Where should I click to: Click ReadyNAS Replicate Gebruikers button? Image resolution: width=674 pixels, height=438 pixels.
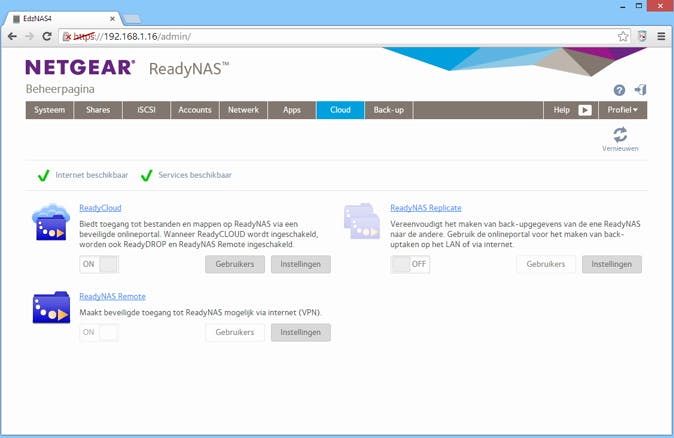coord(545,264)
